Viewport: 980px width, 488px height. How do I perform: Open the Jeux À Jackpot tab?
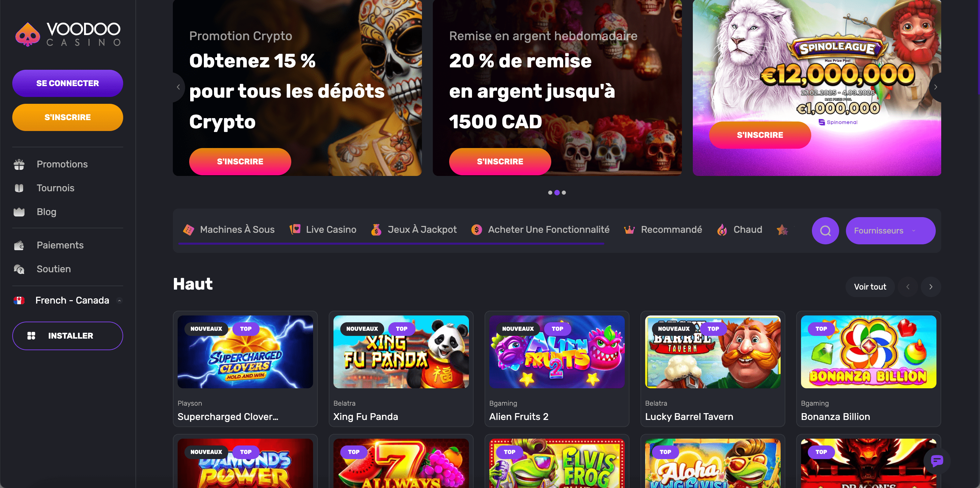click(414, 229)
